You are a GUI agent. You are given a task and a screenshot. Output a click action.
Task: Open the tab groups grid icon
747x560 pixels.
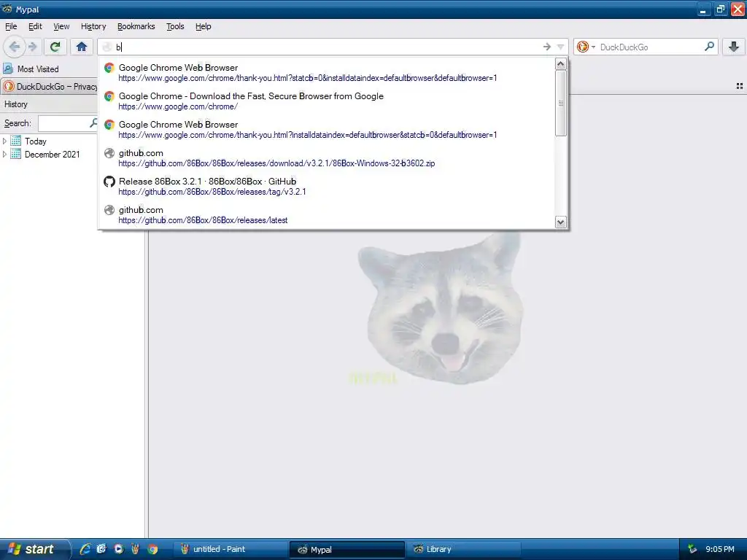click(x=740, y=86)
